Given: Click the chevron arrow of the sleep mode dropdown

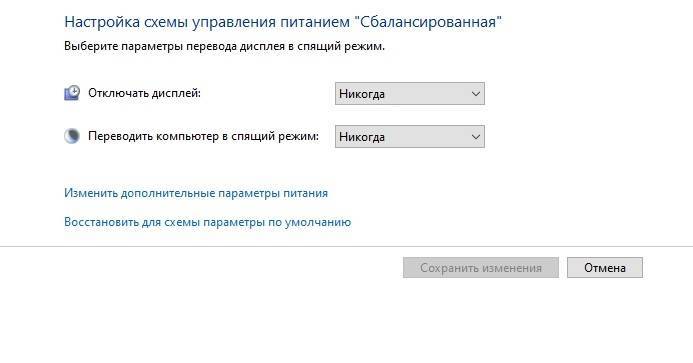Looking at the screenshot, I should 476,137.
